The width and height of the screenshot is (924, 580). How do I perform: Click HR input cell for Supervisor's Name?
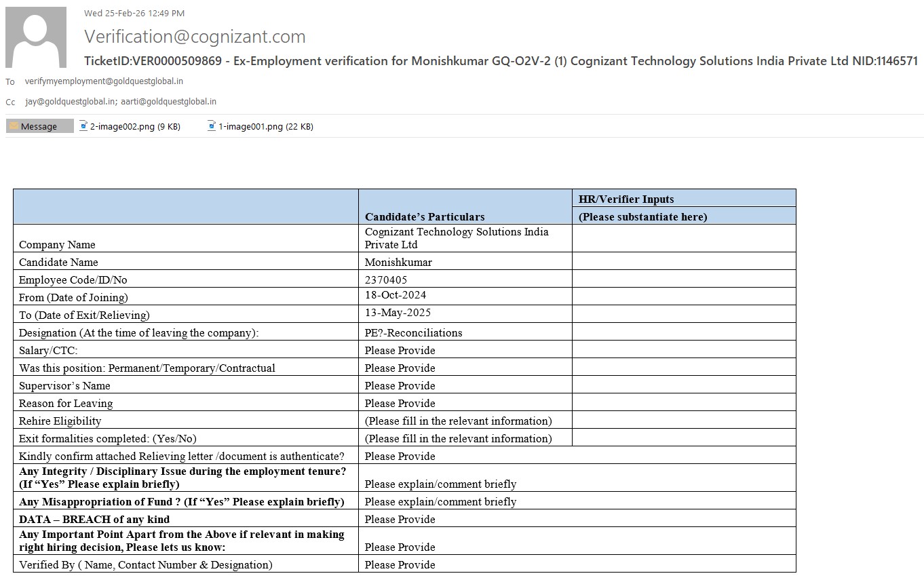coord(683,385)
